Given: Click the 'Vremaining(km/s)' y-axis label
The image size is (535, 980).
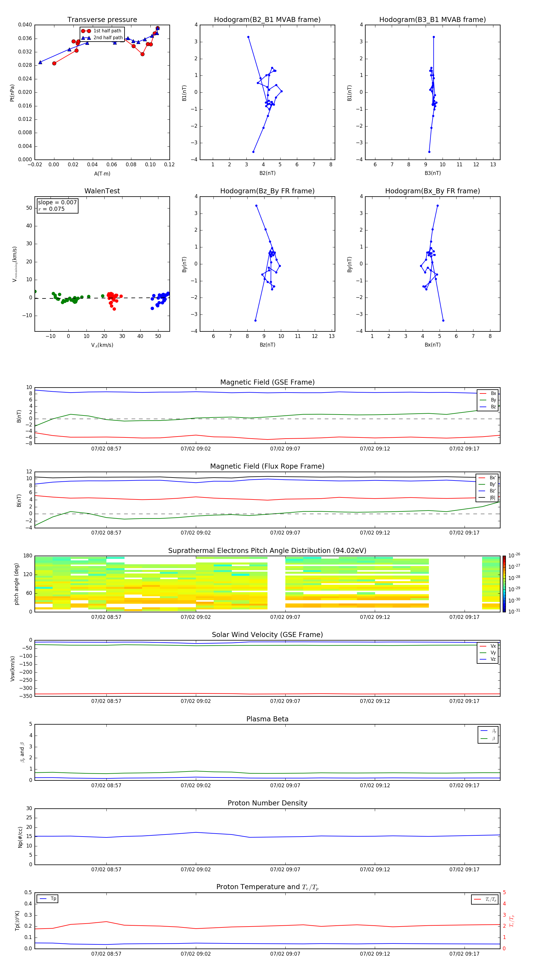Looking at the screenshot, I should (x=15, y=264).
